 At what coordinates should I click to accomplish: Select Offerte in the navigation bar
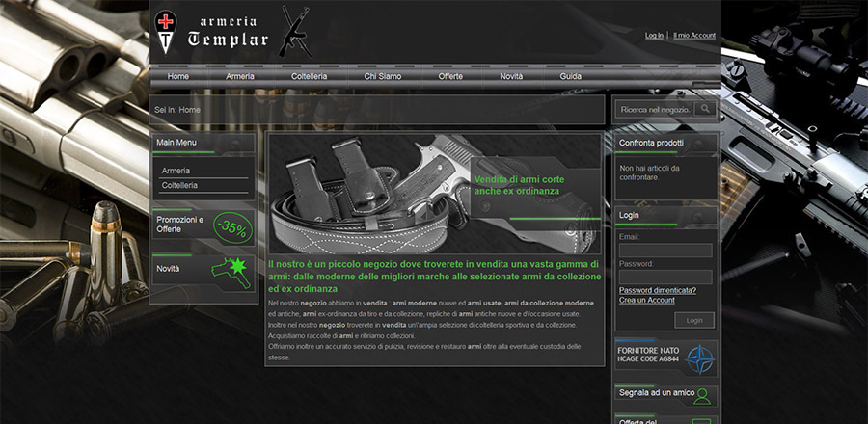coord(450,76)
